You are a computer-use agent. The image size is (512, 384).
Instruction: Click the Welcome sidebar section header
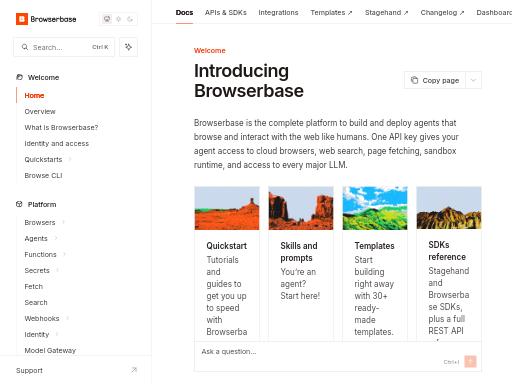pos(43,77)
